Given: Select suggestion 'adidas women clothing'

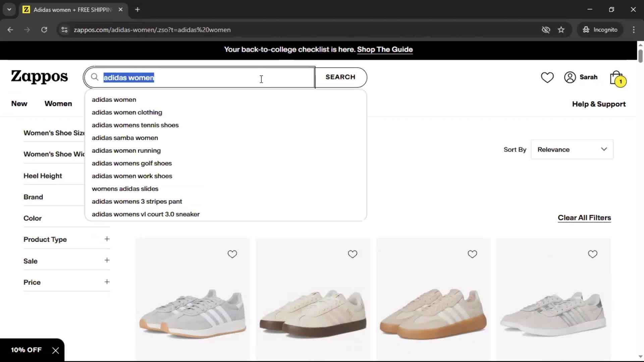Looking at the screenshot, I should 226,113.
